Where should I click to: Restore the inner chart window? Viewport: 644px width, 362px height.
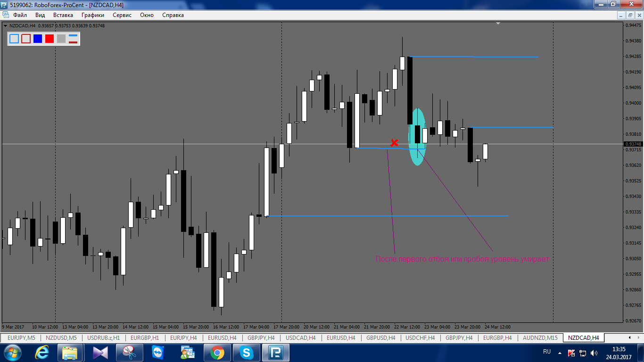tap(630, 15)
